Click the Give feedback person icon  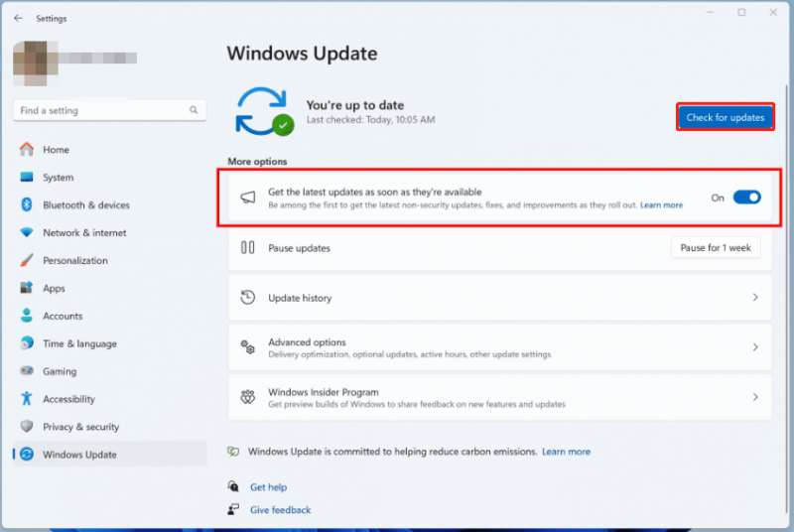pos(233,509)
